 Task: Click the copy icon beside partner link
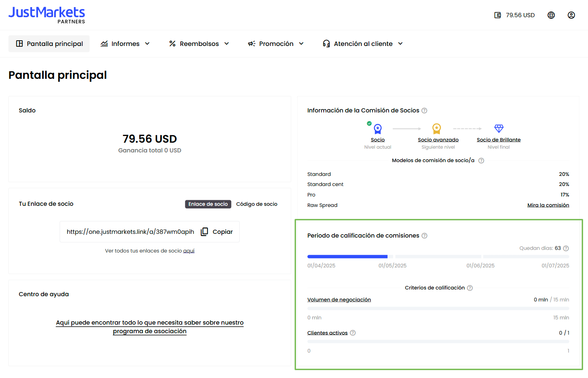click(x=204, y=232)
